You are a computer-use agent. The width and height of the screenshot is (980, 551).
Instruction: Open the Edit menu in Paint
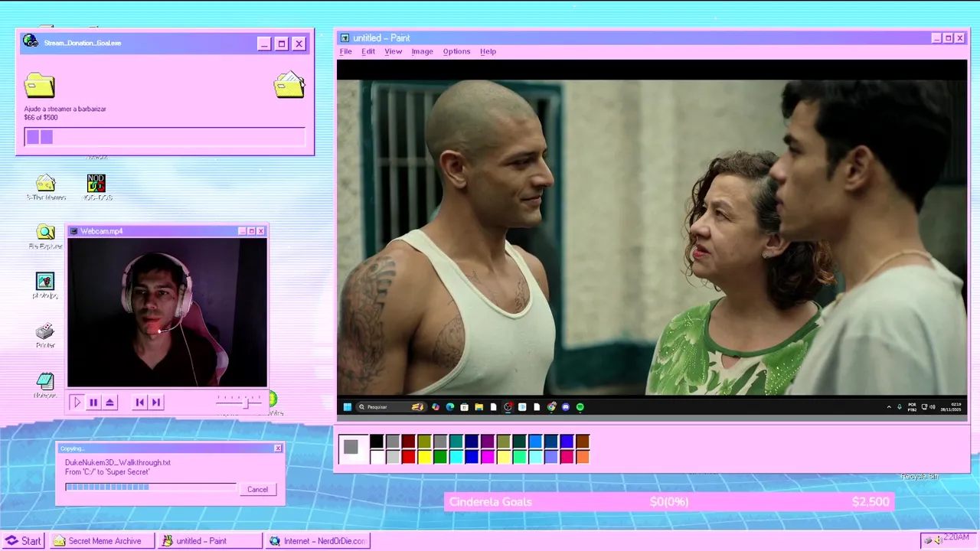368,51
